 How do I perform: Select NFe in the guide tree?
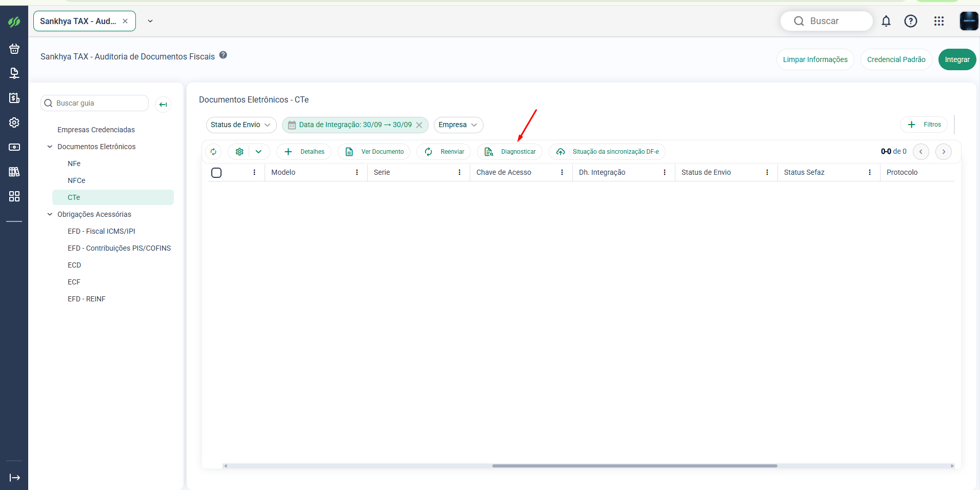(74, 164)
